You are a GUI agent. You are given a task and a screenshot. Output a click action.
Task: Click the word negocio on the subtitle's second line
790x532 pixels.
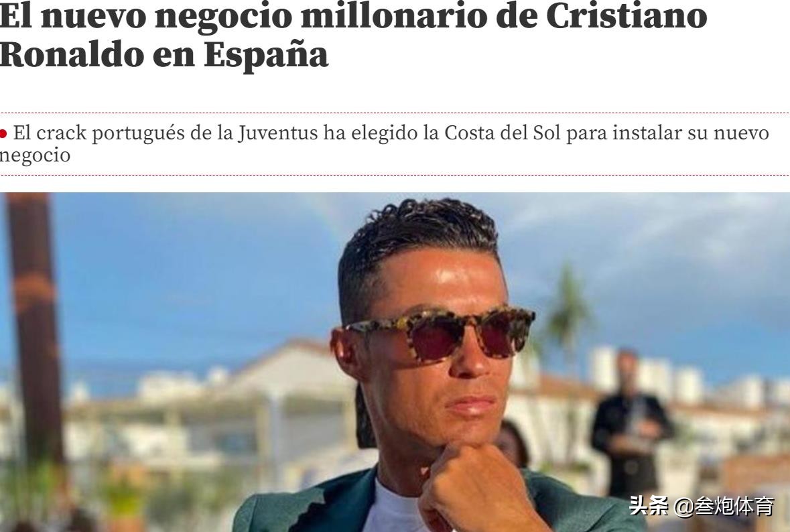click(x=35, y=155)
